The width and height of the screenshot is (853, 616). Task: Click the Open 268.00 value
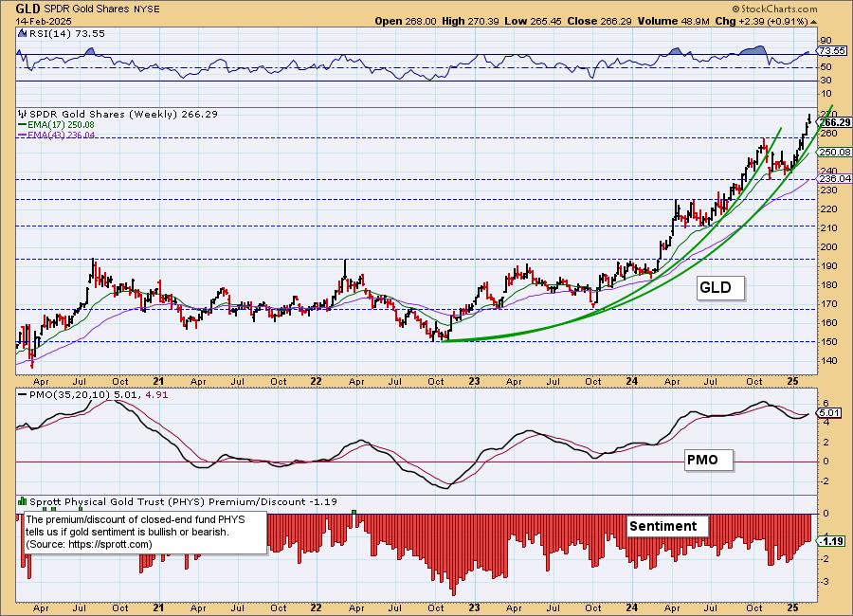(406, 21)
